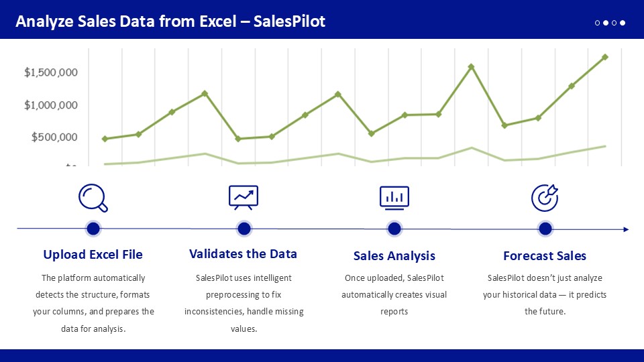Click the $500,000 axis label
This screenshot has height=362, width=644.
coord(54,137)
